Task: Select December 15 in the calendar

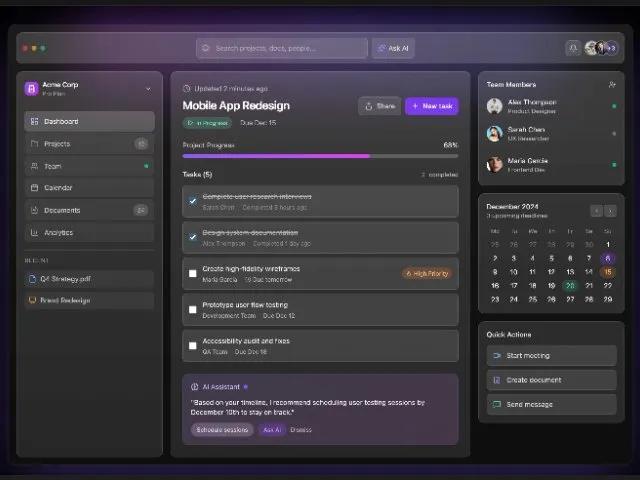Action: (x=607, y=272)
